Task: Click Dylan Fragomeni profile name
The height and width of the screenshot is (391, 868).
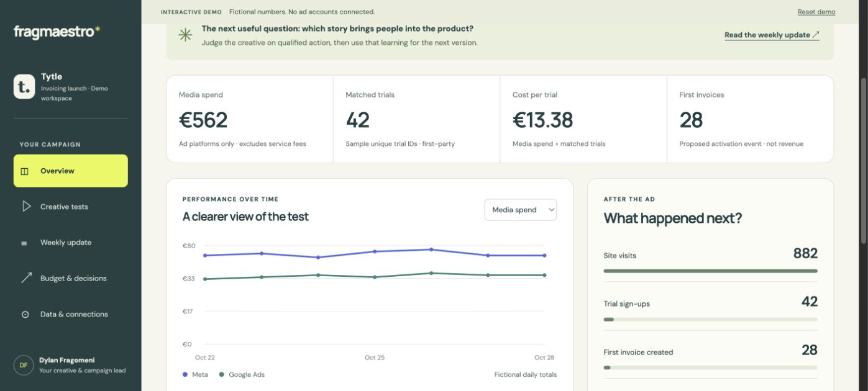Action: [67, 360]
